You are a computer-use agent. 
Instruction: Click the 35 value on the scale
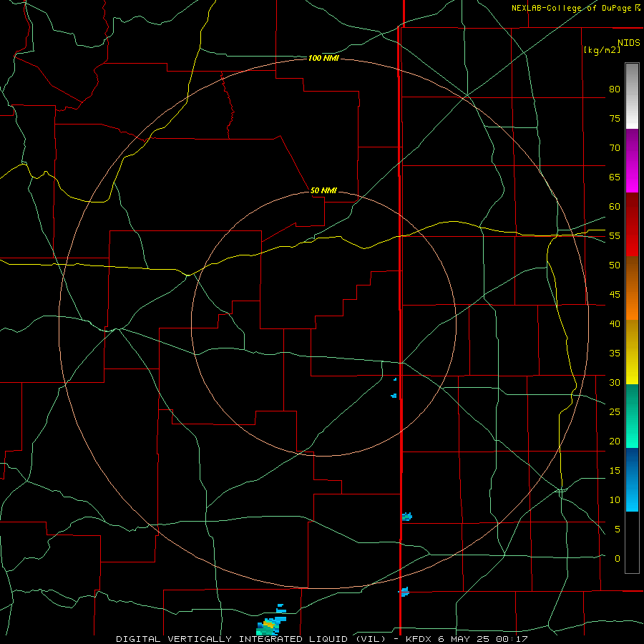(615, 353)
